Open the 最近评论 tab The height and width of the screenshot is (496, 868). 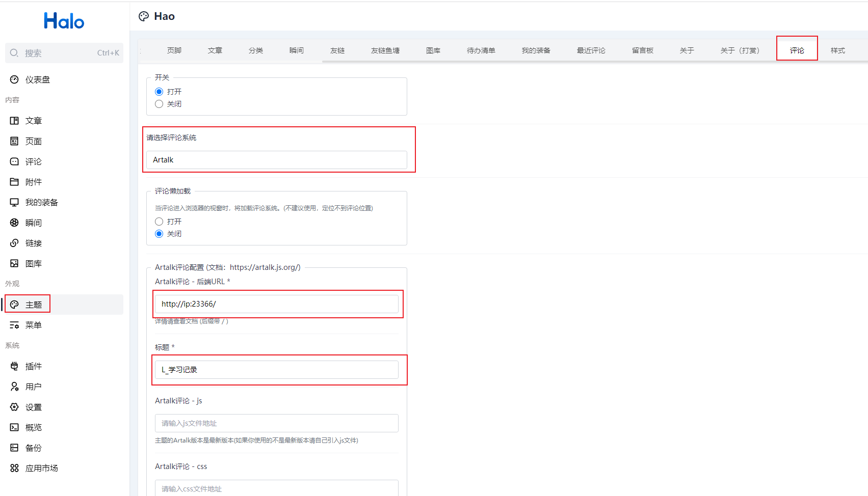[x=591, y=50]
